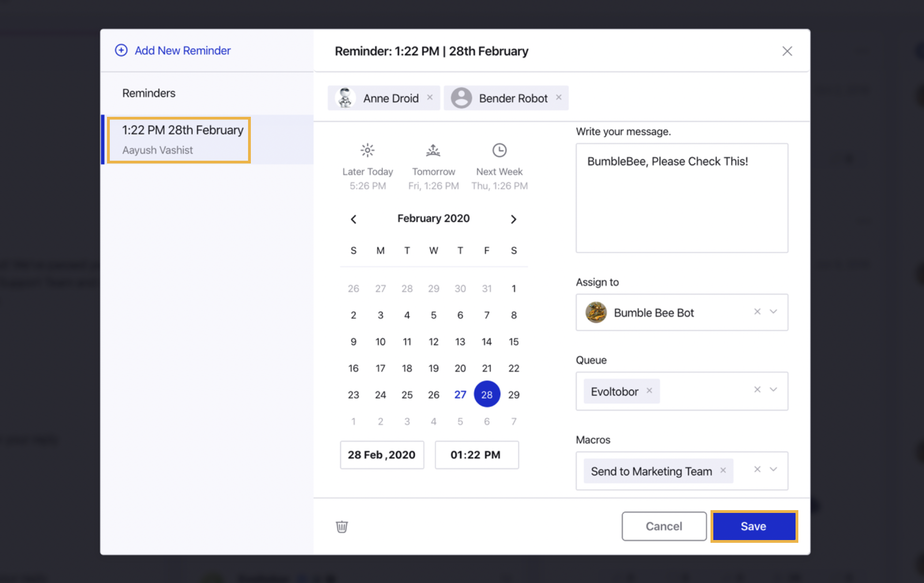Click the 01:22 PM time input
924x583 pixels.
pos(476,455)
